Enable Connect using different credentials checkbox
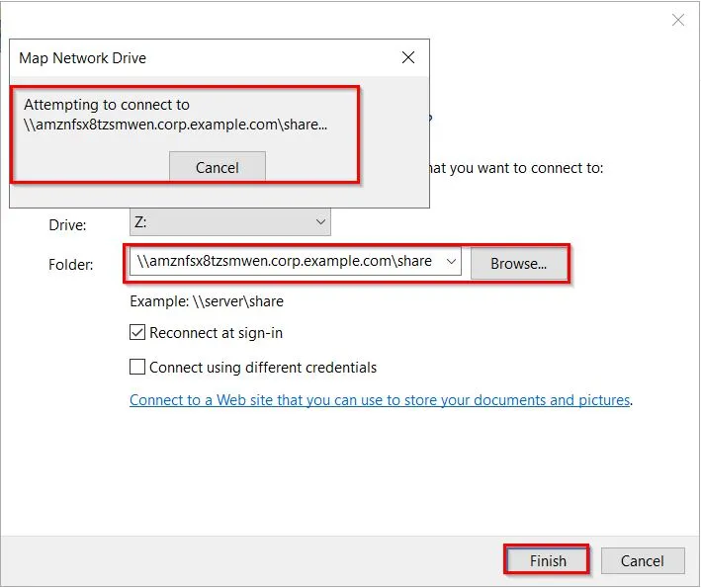The height and width of the screenshot is (588, 701). click(138, 368)
